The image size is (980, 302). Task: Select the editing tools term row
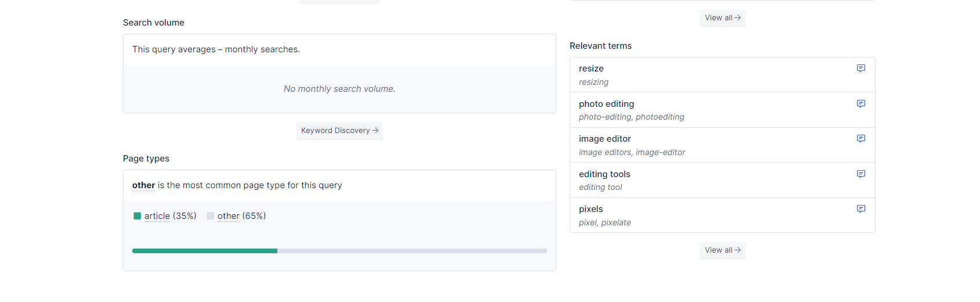pos(722,181)
